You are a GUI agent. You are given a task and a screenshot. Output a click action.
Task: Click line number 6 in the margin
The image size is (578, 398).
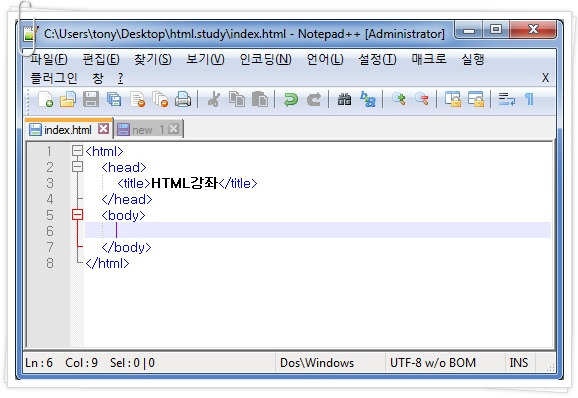[x=50, y=231]
